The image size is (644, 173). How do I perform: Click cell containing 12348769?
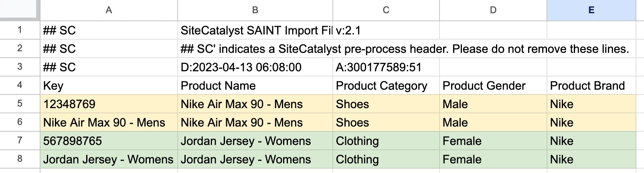[109, 104]
